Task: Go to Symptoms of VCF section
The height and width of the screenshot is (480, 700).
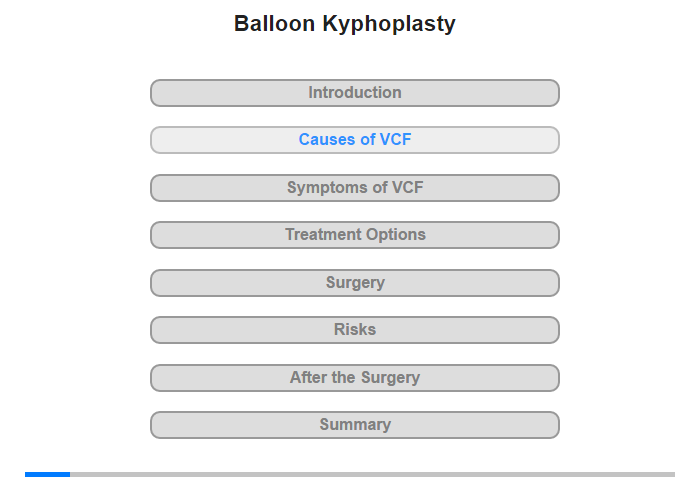Action: [x=354, y=188]
